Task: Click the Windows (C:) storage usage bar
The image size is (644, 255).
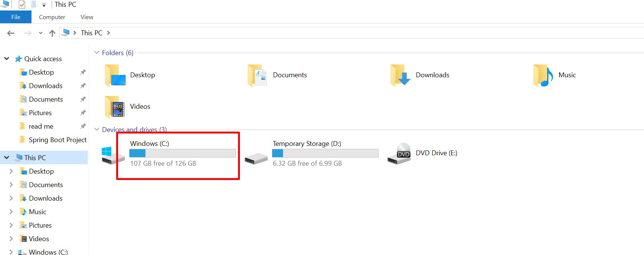Action: tap(182, 153)
